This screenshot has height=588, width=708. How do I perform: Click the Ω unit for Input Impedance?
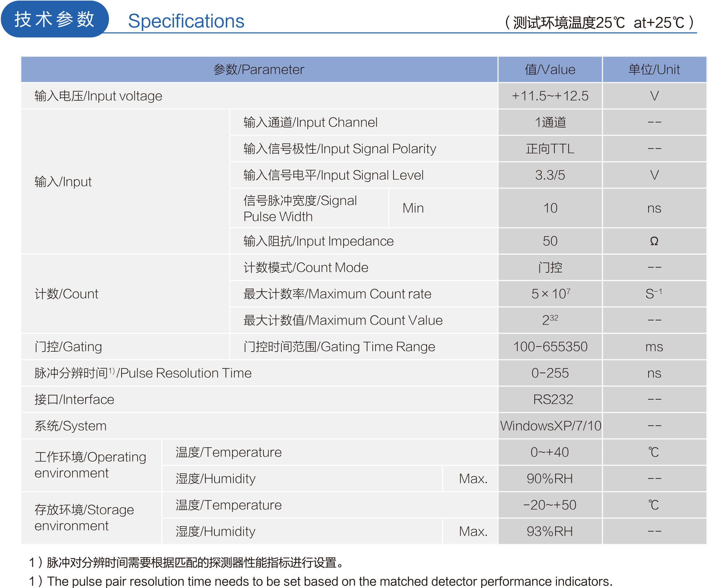click(654, 241)
